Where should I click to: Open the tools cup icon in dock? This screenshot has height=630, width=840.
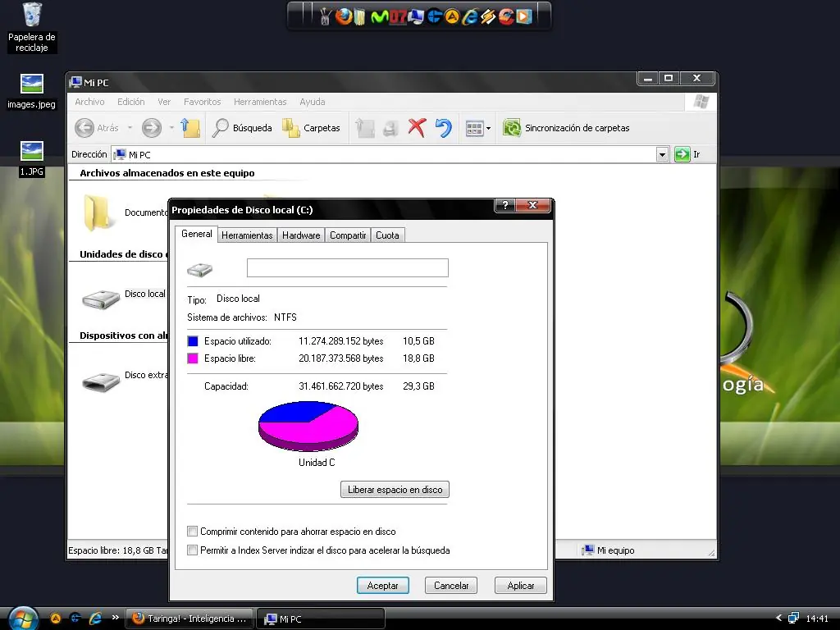pyautogui.click(x=325, y=16)
